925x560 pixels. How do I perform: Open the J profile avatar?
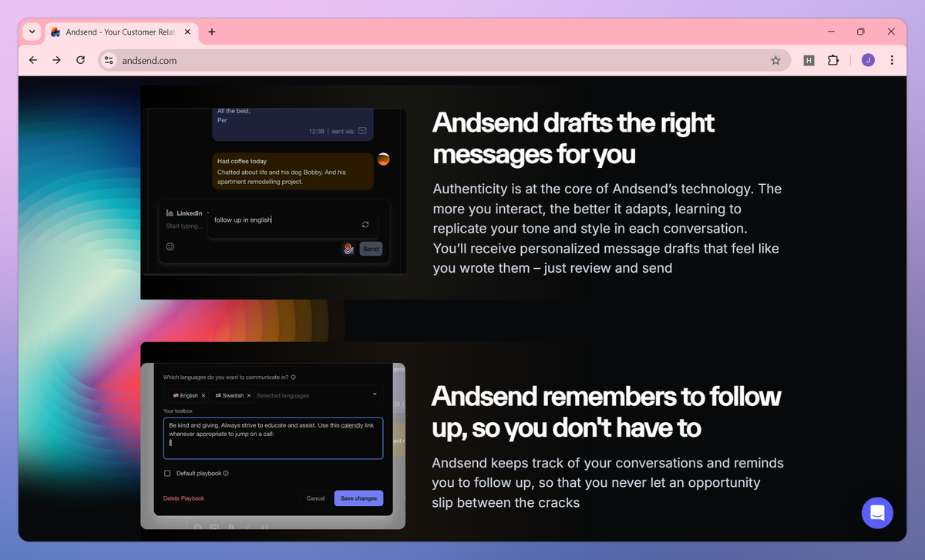(868, 60)
